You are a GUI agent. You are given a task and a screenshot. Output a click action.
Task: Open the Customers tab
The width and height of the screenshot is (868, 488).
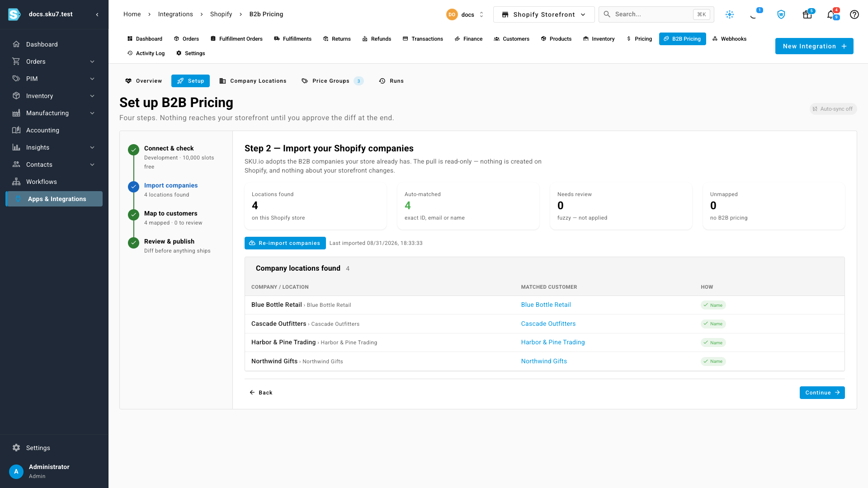pos(511,39)
